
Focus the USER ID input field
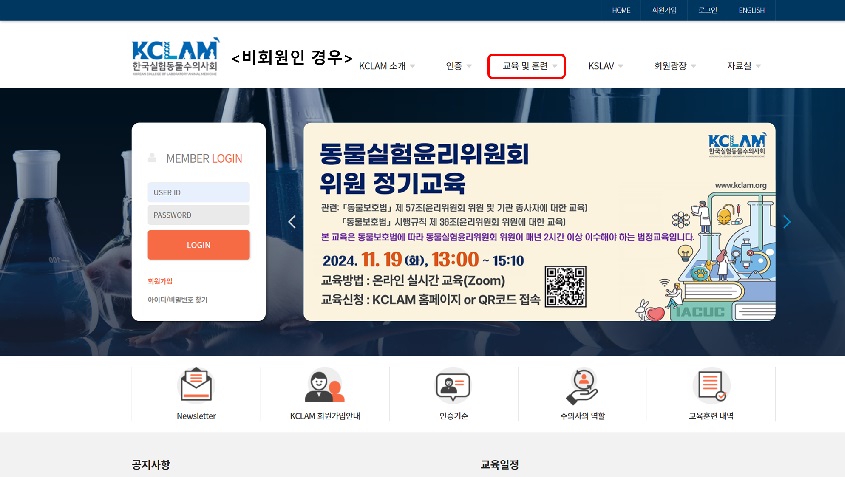[x=198, y=192]
